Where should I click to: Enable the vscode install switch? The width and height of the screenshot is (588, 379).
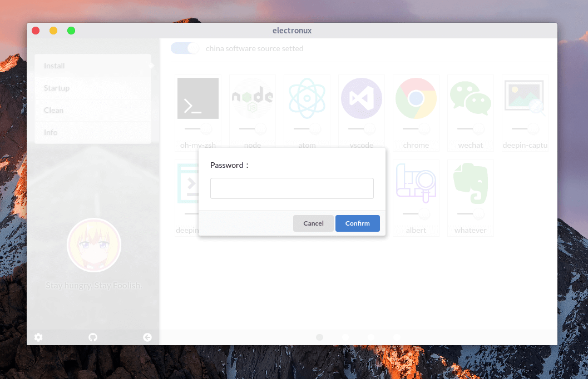point(362,129)
